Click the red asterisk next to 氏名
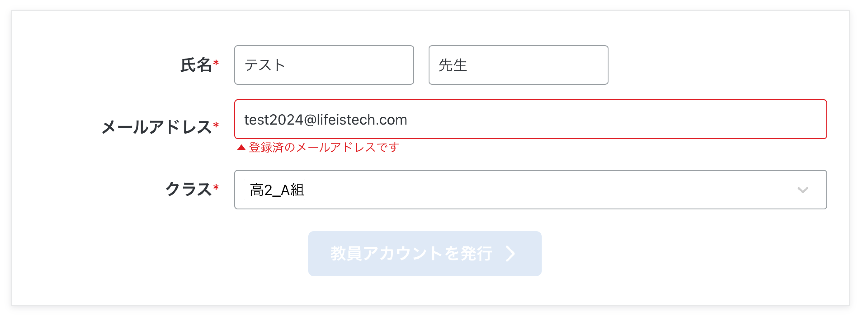Image resolution: width=868 pixels, height=320 pixels. [x=216, y=63]
